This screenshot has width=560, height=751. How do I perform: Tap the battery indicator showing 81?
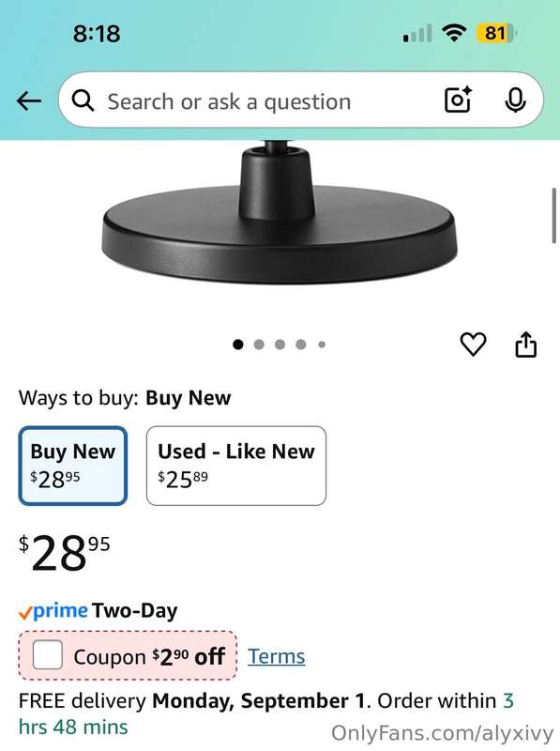tap(497, 33)
